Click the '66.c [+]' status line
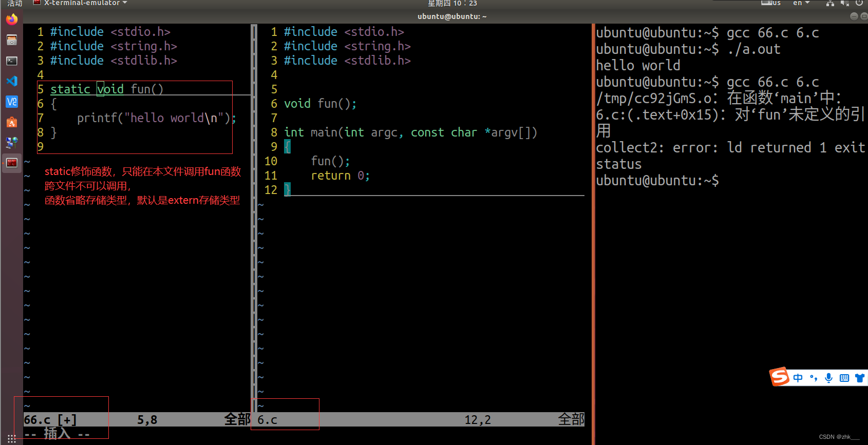The width and height of the screenshot is (868, 445). pyautogui.click(x=50, y=420)
